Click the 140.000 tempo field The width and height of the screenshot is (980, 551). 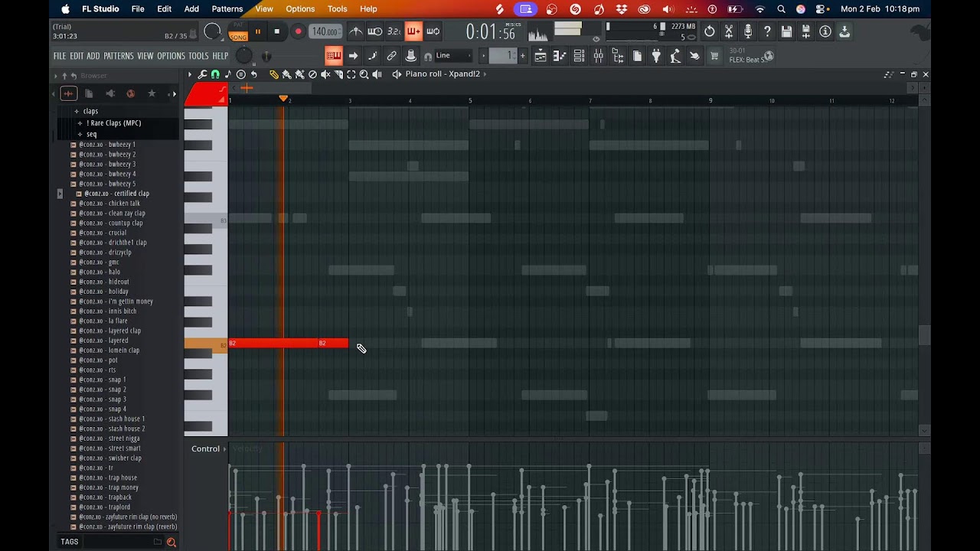tap(325, 31)
